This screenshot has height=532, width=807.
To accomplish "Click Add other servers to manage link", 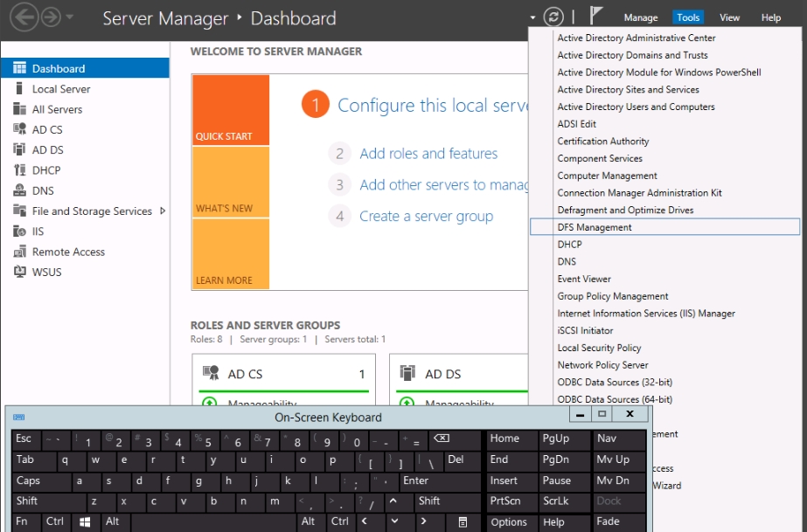I will pos(443,185).
